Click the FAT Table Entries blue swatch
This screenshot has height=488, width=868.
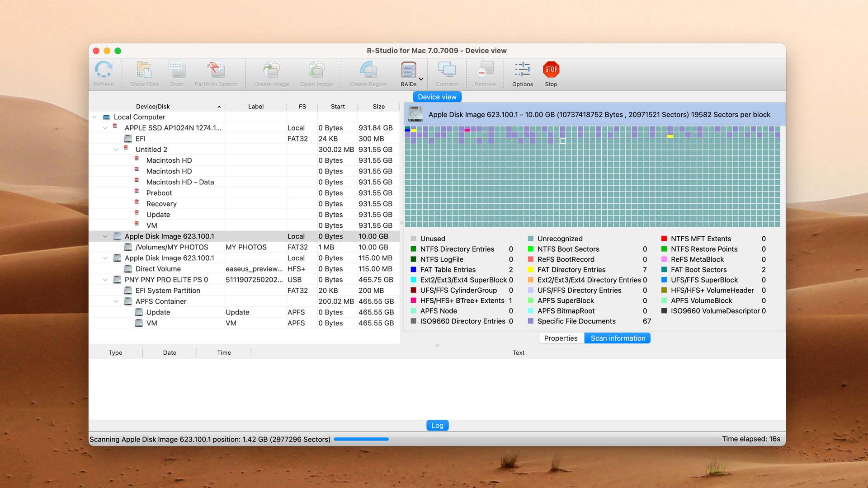coord(413,270)
